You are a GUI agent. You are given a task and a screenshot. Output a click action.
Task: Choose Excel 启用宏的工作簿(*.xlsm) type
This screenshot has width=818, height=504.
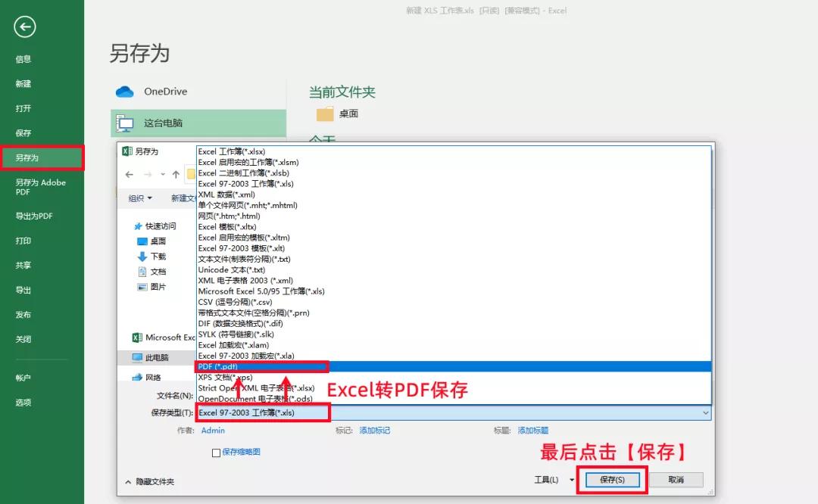[454, 162]
